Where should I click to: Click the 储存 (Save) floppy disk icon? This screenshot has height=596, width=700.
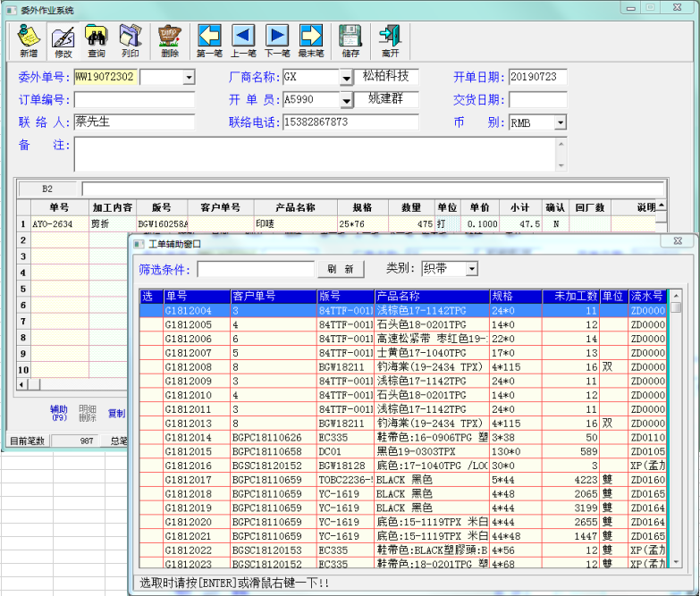(x=350, y=41)
